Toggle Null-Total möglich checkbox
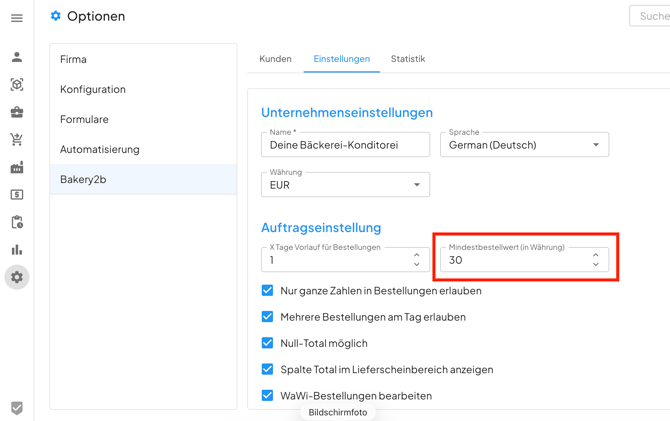This screenshot has height=421, width=670. pyautogui.click(x=267, y=343)
